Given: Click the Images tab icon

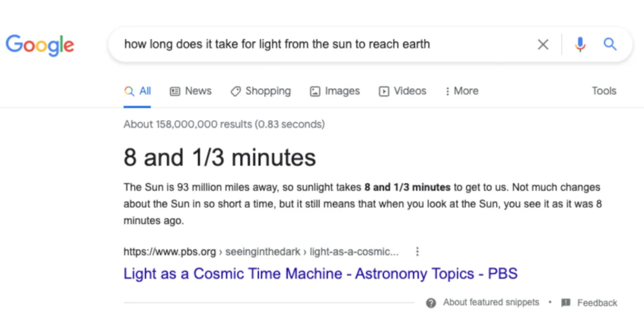Looking at the screenshot, I should click(x=315, y=91).
